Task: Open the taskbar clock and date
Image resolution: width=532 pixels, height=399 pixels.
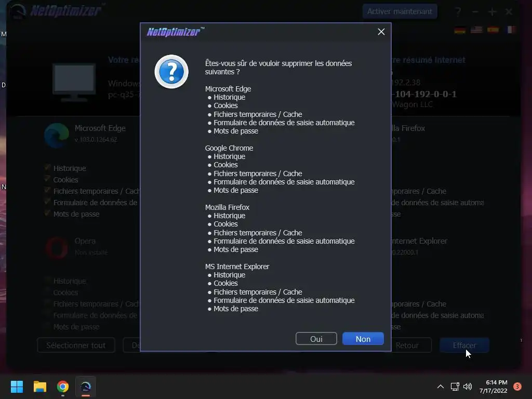Action: 494,387
